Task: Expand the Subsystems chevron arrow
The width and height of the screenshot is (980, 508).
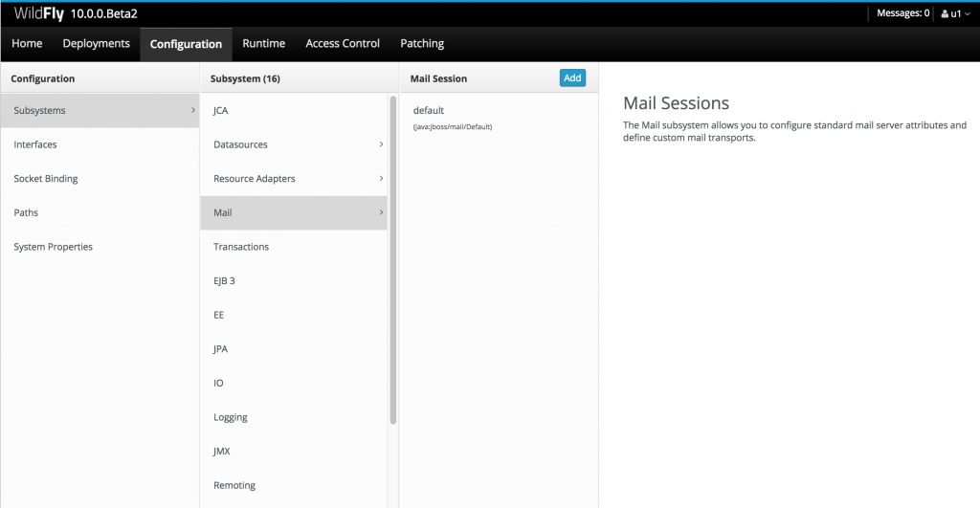Action: coord(192,111)
